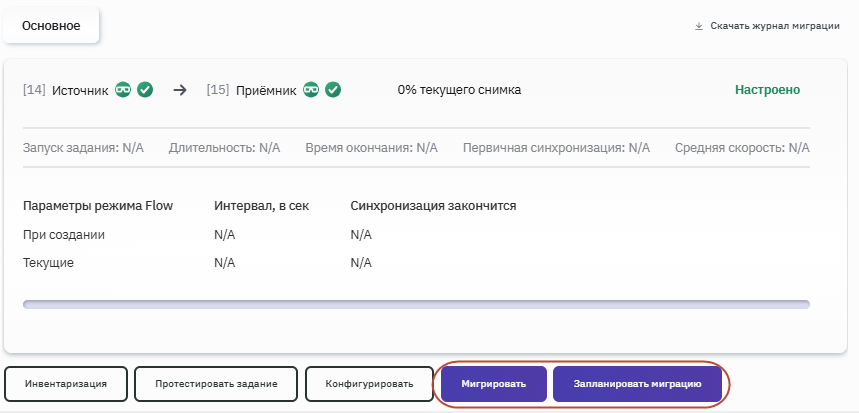
Task: Click the Параметры режима Flow header
Action: (97, 206)
